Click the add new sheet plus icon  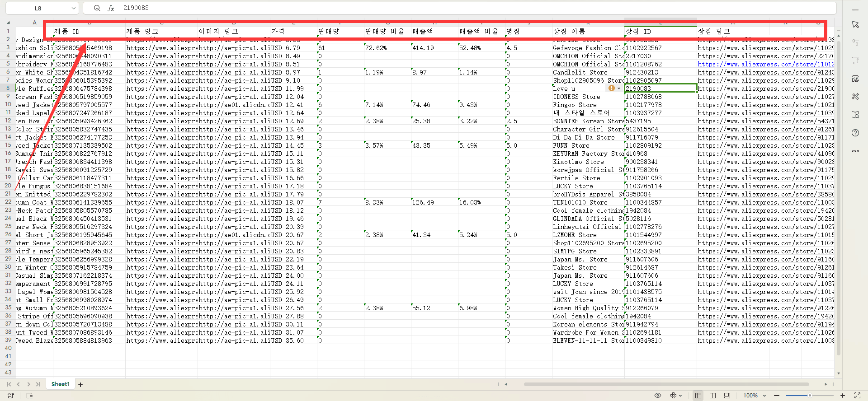(80, 385)
